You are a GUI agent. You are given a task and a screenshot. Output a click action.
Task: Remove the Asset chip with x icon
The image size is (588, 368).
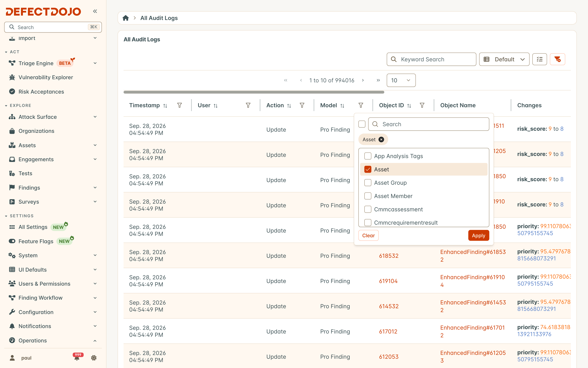point(381,139)
